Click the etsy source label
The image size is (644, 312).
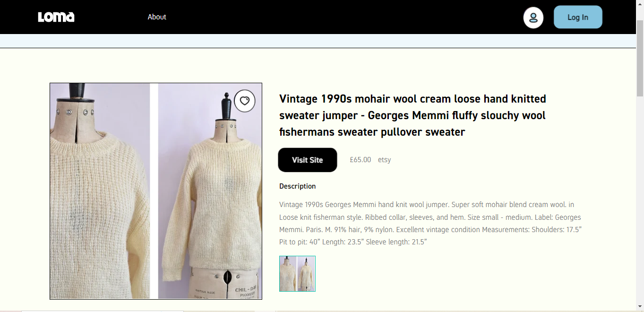pos(385,160)
